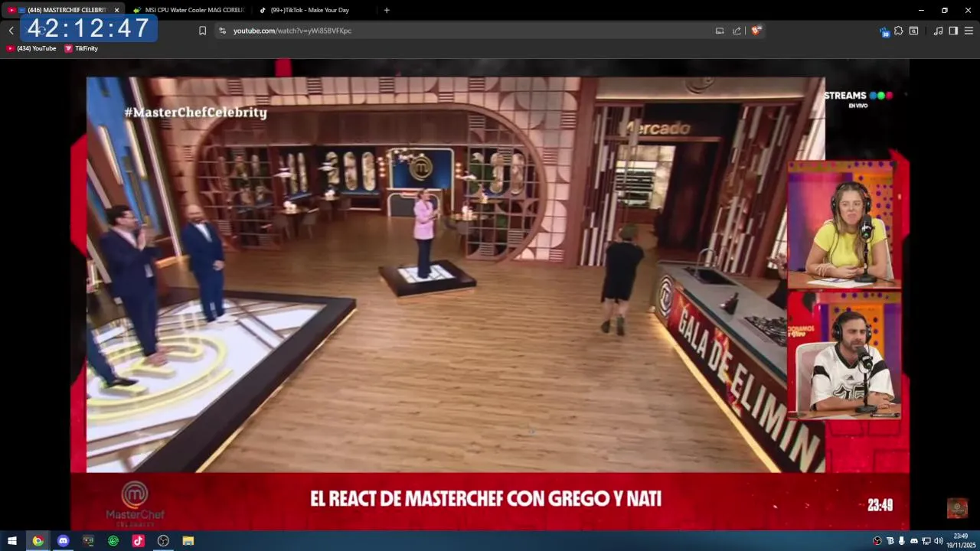The image size is (980, 551).
Task: Open Discord from the taskbar
Action: coord(63,541)
